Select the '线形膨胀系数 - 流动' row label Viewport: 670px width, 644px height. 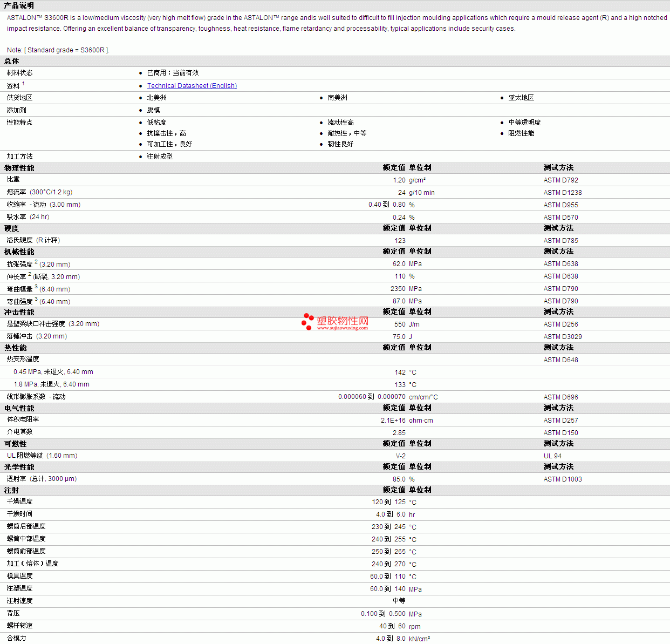(36, 397)
